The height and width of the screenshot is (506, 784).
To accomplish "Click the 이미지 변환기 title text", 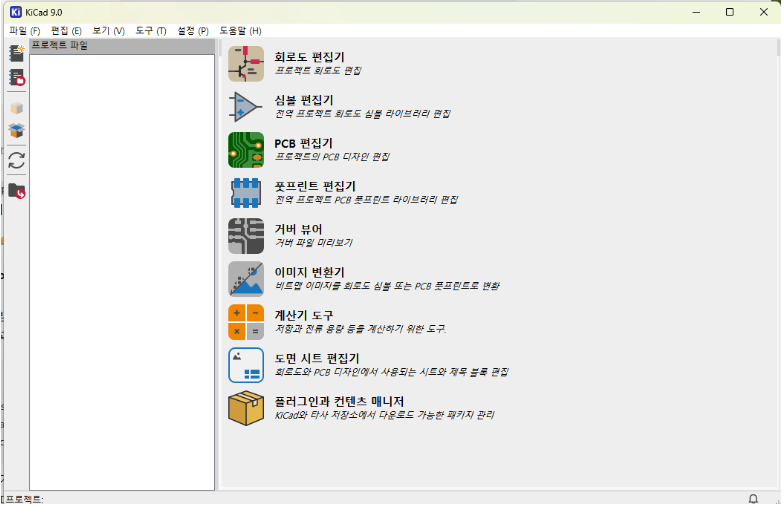I will (x=310, y=272).
